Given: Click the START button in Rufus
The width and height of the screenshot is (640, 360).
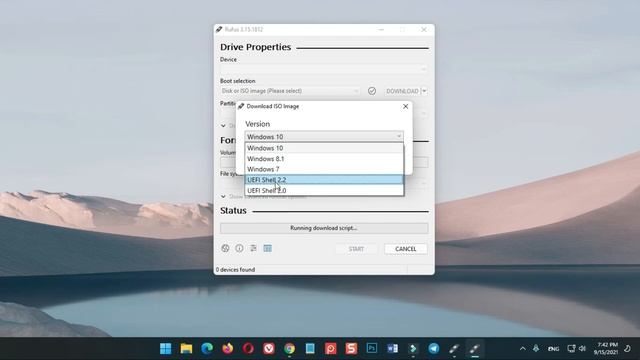Looking at the screenshot, I should (356, 249).
